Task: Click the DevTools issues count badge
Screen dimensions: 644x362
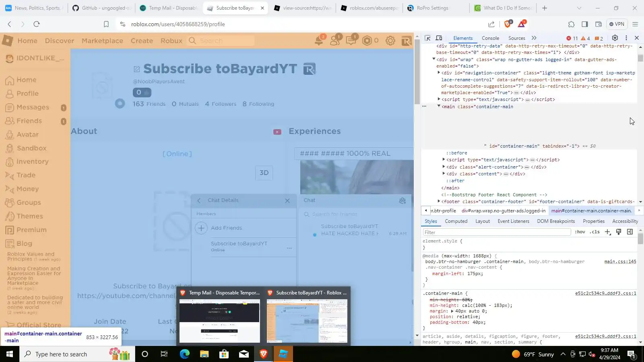Action: click(x=599, y=38)
